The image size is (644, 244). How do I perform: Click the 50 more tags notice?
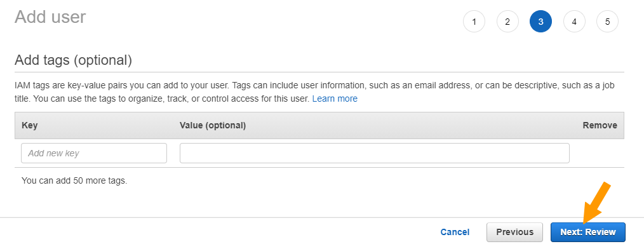[x=74, y=180]
